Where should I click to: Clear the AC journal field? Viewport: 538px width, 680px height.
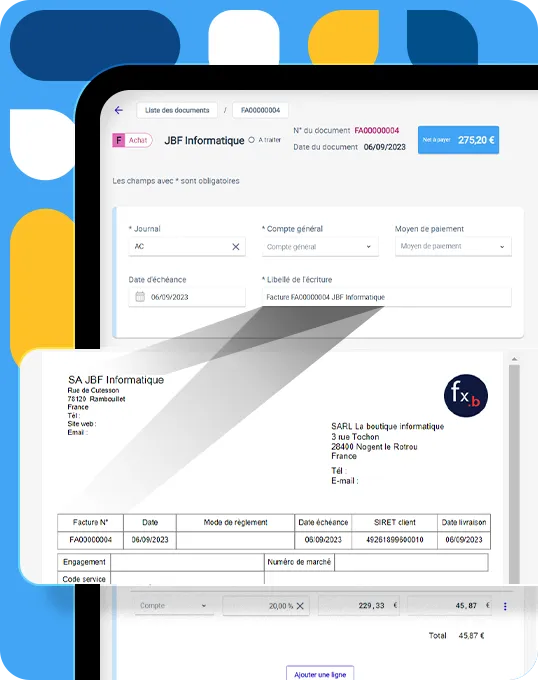tap(235, 247)
